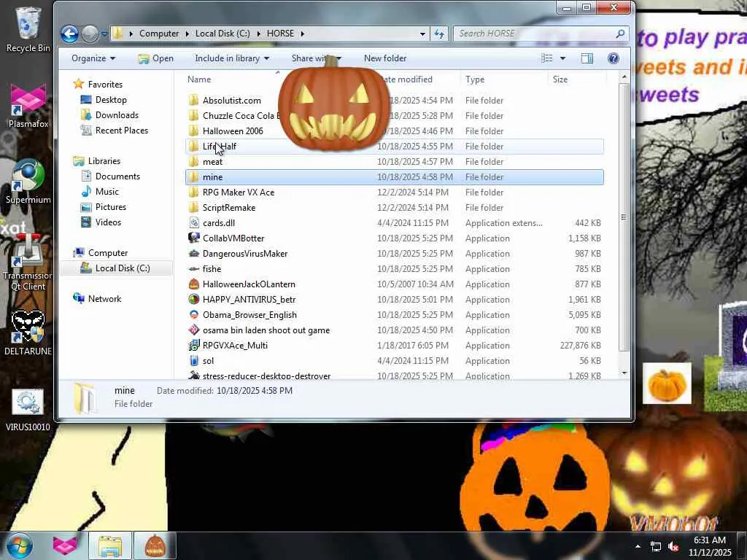This screenshot has width=747, height=560.
Task: Open recent pages dropdown arrow
Action: pos(104,34)
